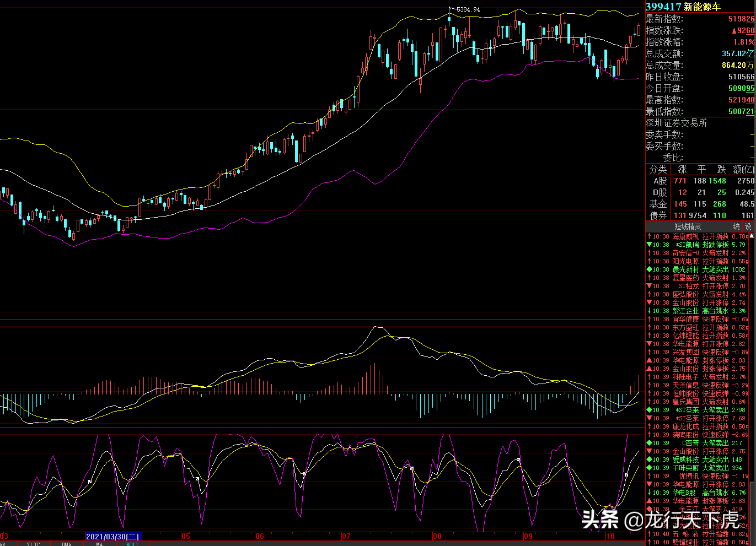Open the 科陆电子 火箭发射 alert row
756x546 pixels.
tap(698, 377)
